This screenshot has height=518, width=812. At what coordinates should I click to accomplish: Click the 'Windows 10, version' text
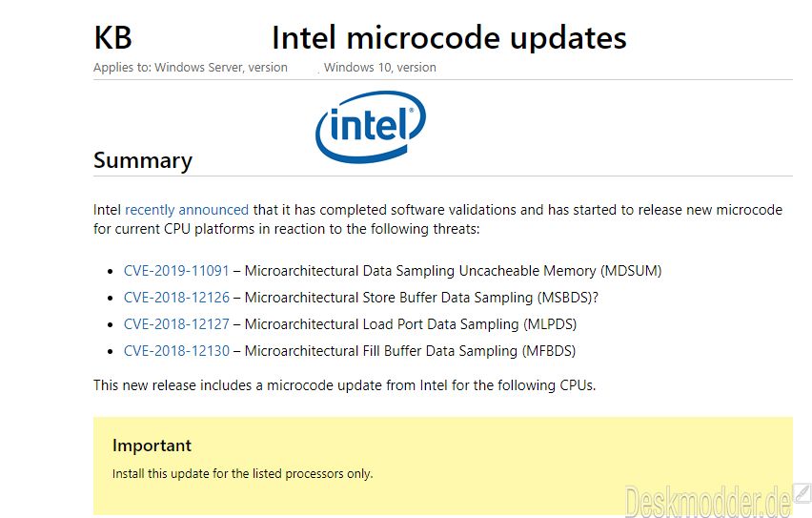pyautogui.click(x=380, y=68)
